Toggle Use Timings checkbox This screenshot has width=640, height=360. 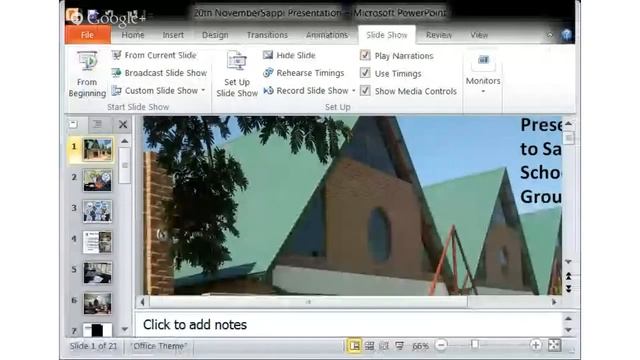point(365,73)
